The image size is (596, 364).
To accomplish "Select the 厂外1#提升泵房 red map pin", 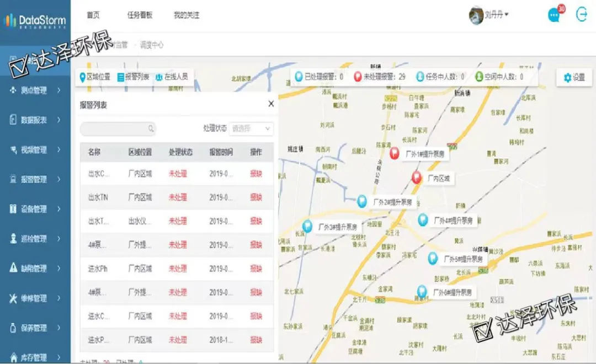I will point(394,153).
